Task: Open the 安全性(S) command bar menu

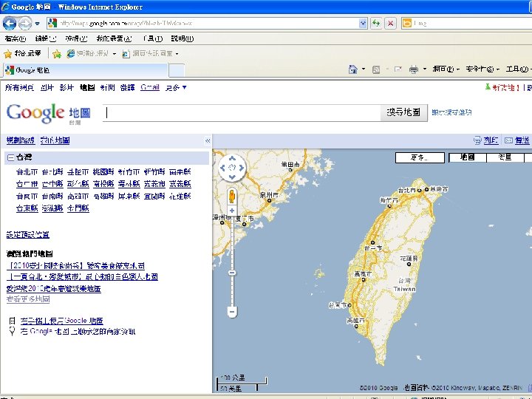Action: click(482, 69)
